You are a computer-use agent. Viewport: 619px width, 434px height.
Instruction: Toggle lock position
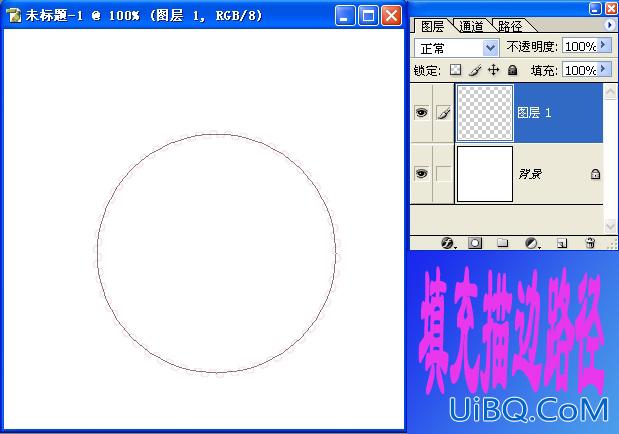pyautogui.click(x=493, y=70)
